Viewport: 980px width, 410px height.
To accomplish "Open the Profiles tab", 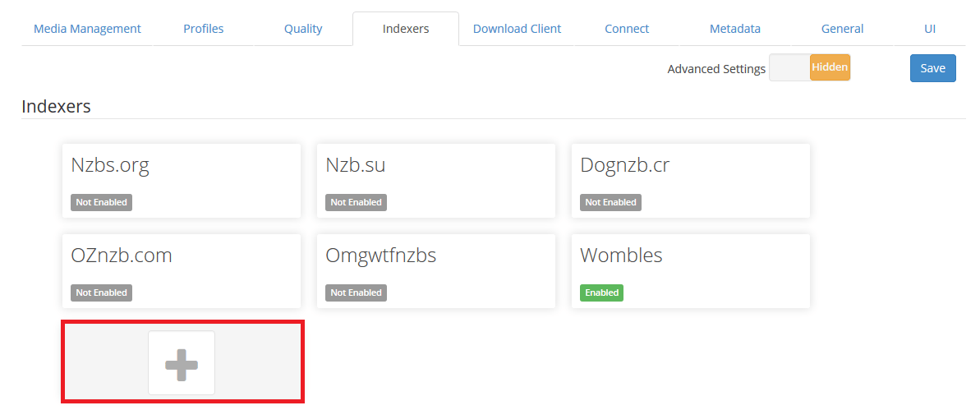I will (x=203, y=29).
